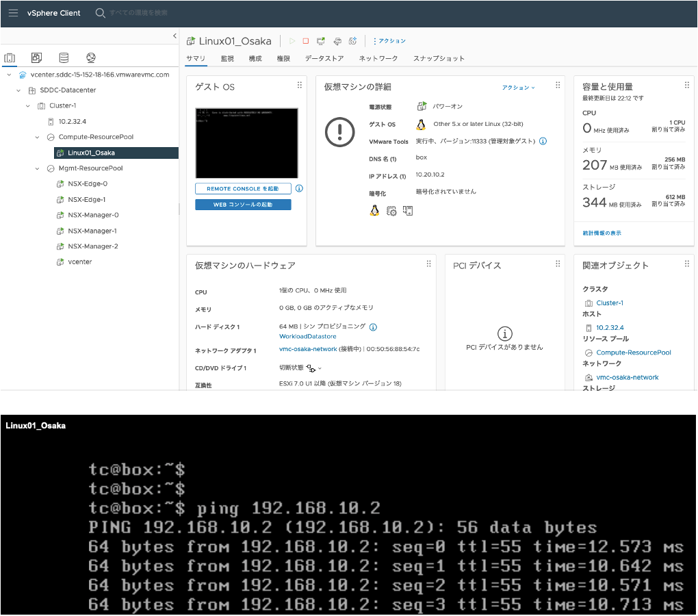Launch console via toolbar monitor icon
The image size is (698, 616).
(x=320, y=41)
